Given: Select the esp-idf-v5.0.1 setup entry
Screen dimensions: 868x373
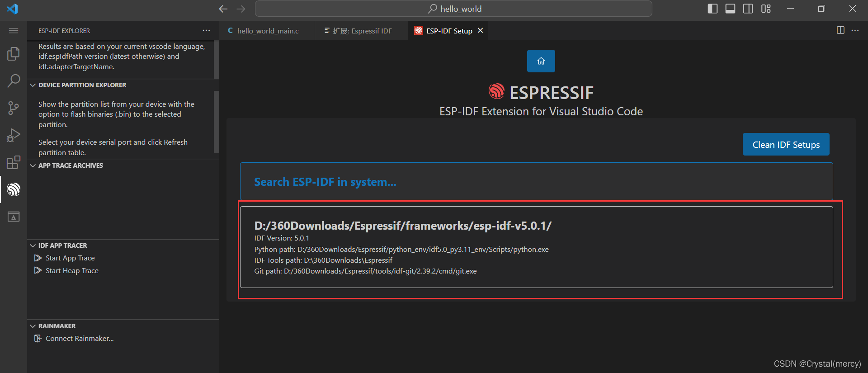Looking at the screenshot, I should (x=536, y=247).
